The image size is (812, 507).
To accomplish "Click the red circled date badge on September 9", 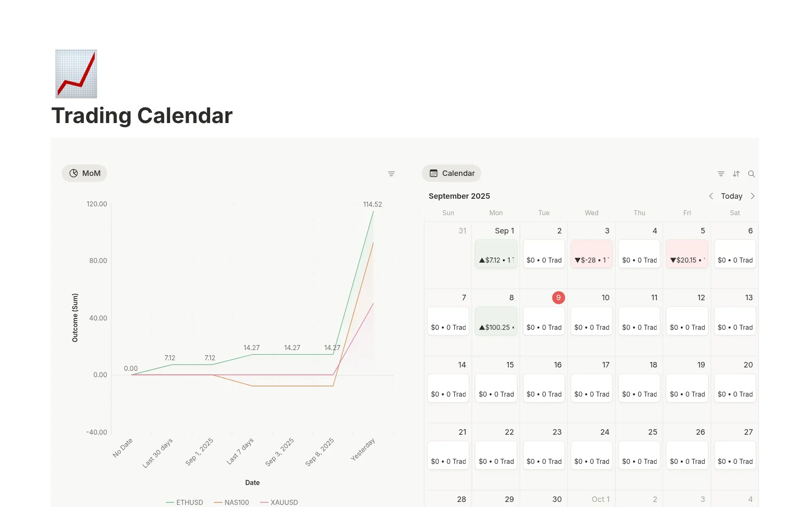I will (558, 297).
